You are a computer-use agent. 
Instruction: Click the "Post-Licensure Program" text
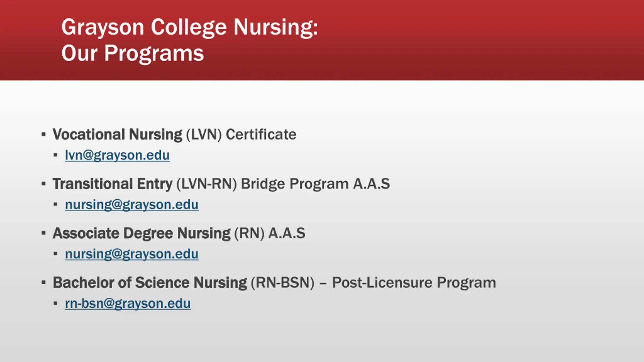[414, 283]
